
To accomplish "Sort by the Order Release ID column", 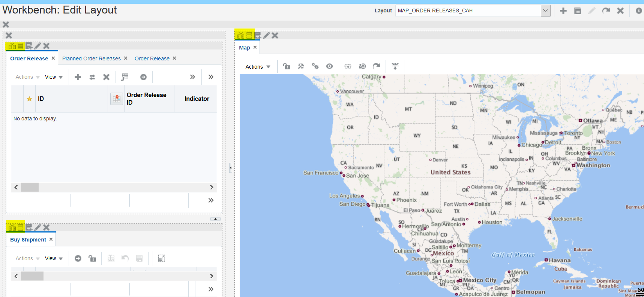I will click(x=146, y=99).
